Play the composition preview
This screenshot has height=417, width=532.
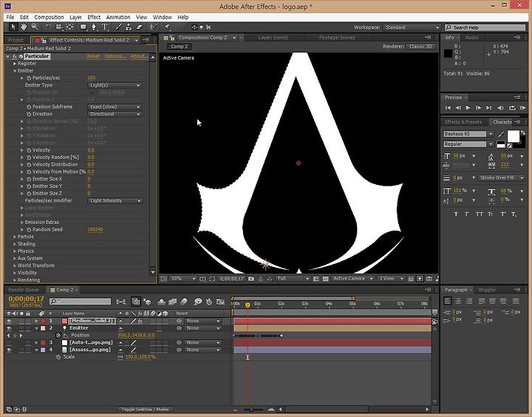pyautogui.click(x=468, y=108)
